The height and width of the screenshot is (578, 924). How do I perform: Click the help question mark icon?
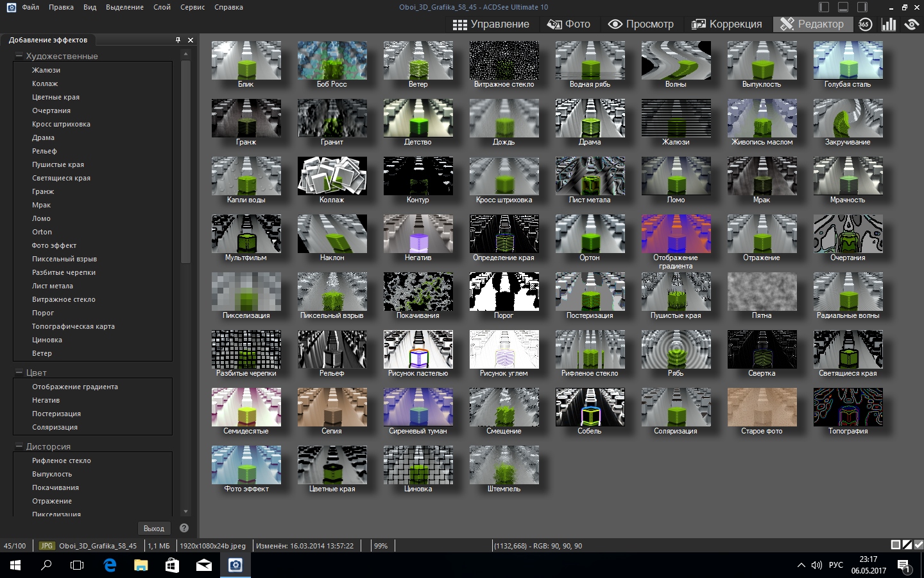[184, 528]
